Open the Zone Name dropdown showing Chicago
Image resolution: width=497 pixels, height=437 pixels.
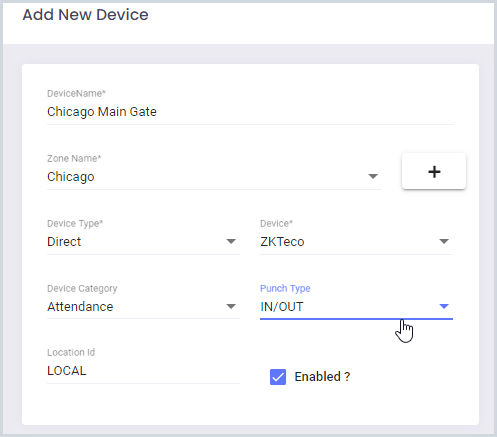pos(214,177)
